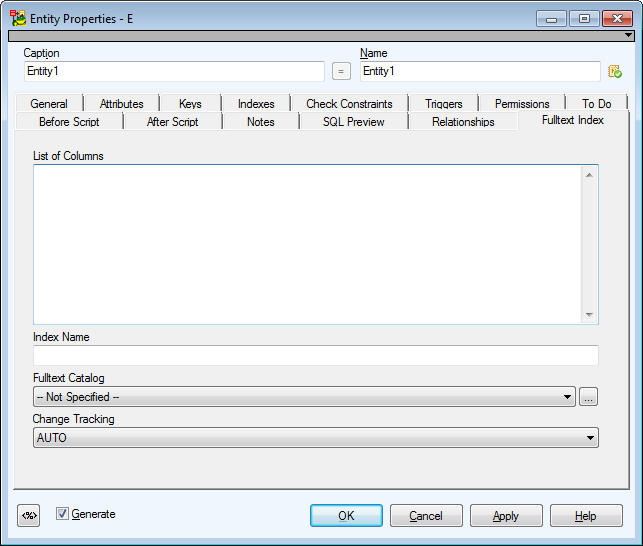Click the Entity Properties app icon in title bar

click(x=18, y=18)
